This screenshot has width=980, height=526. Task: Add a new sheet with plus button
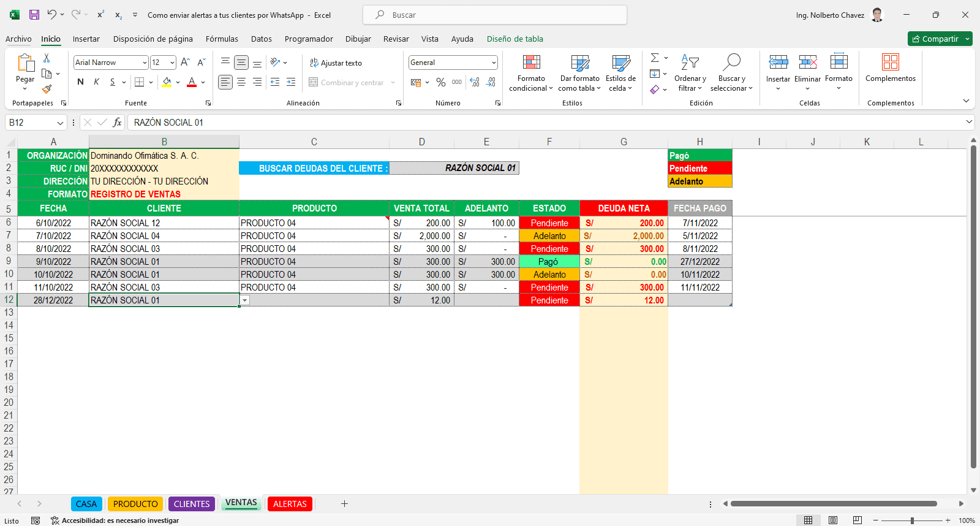point(344,504)
